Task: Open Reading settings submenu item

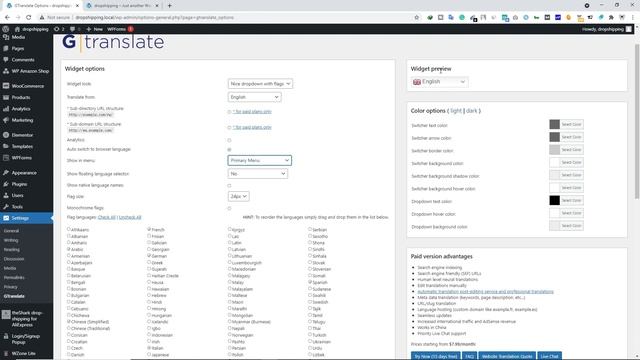Action: [x=11, y=249]
